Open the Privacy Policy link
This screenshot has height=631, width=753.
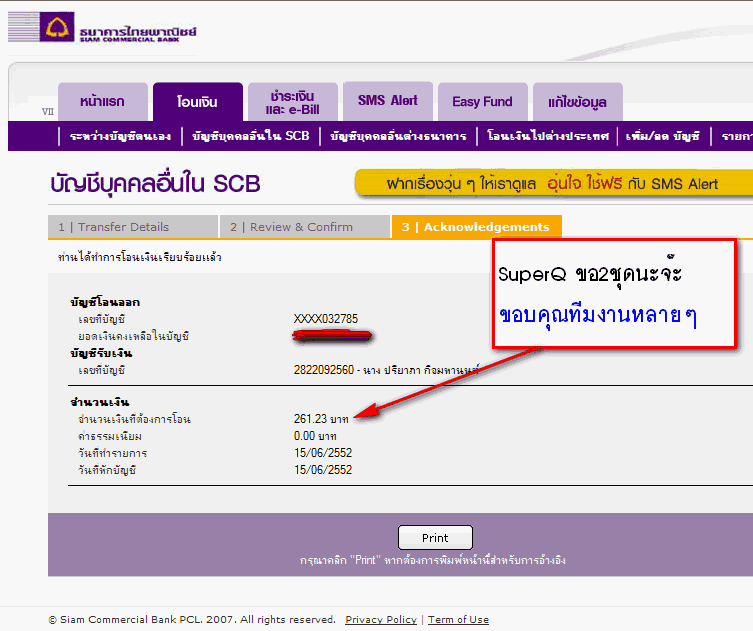381,619
